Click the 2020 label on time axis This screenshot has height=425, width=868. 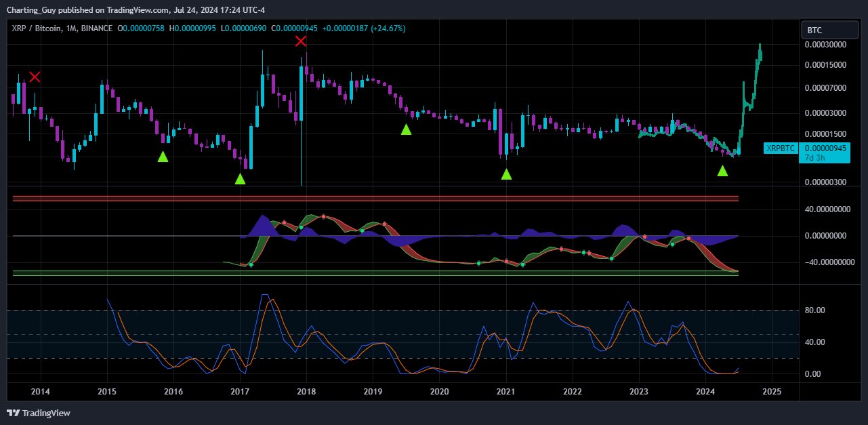tap(439, 391)
